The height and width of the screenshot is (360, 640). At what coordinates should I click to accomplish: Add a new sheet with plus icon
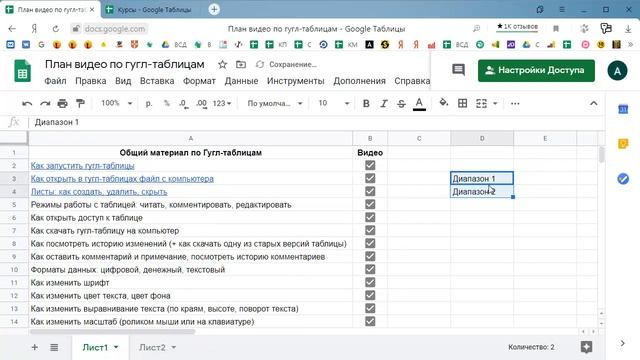pos(35,347)
